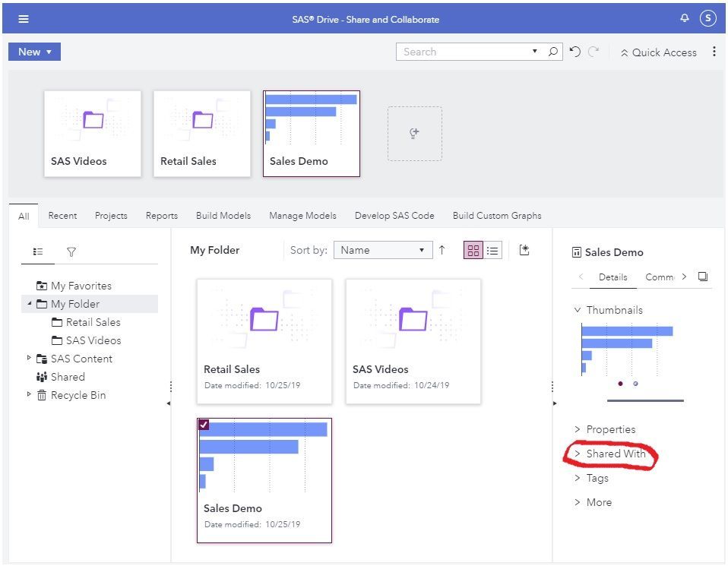Open the New dropdown button
The width and height of the screenshot is (728, 566).
point(34,52)
